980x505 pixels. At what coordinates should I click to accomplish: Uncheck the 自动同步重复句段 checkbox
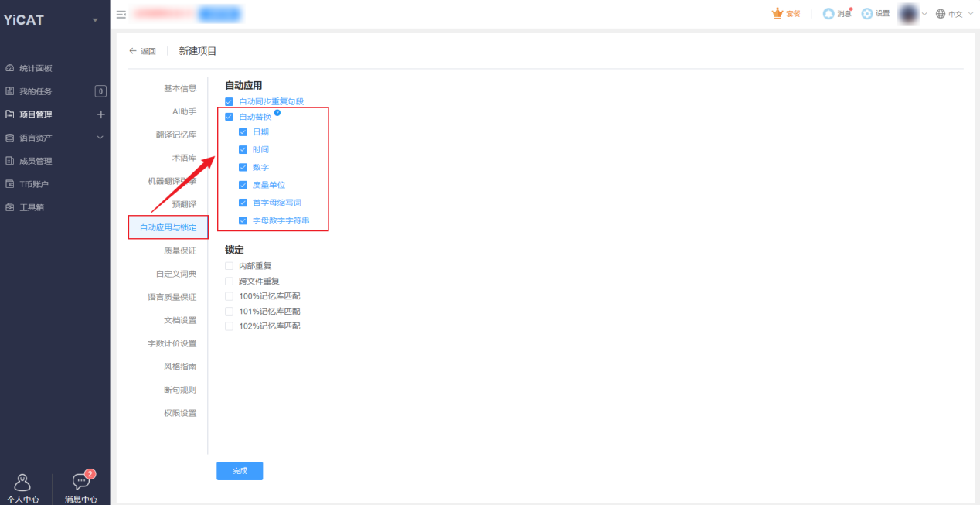point(229,101)
